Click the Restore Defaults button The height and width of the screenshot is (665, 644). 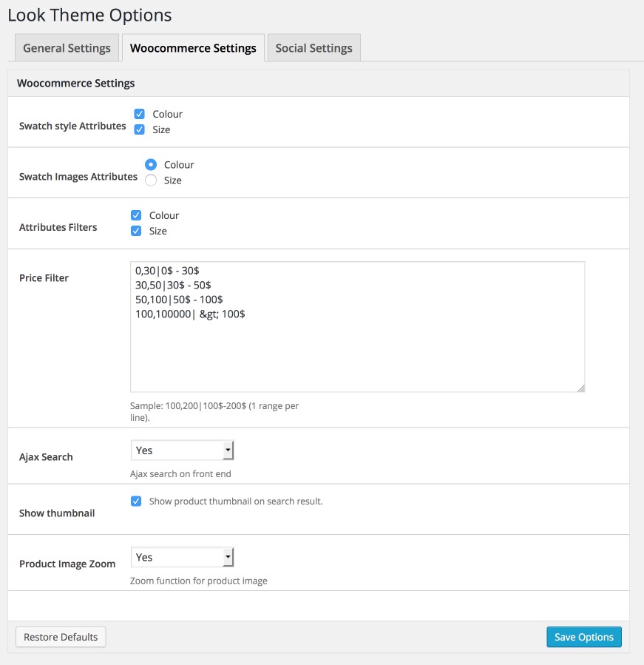point(61,637)
